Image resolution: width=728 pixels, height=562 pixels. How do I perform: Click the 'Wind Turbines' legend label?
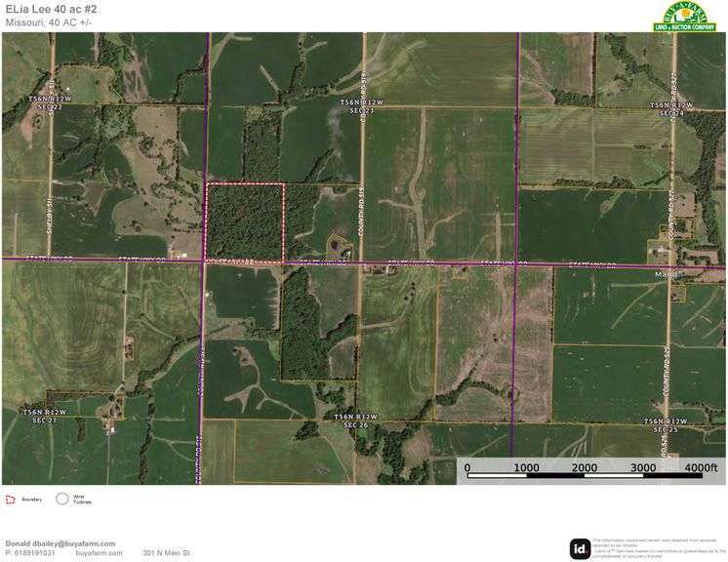tap(82, 500)
